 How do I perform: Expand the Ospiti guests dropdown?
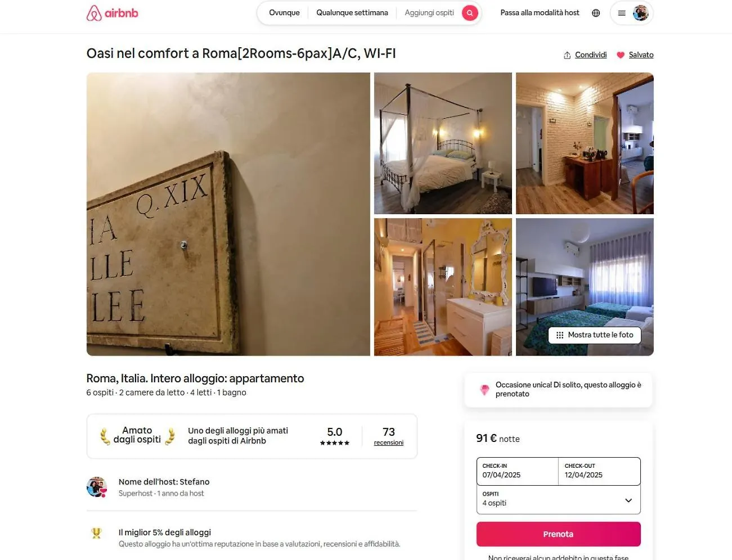(559, 499)
